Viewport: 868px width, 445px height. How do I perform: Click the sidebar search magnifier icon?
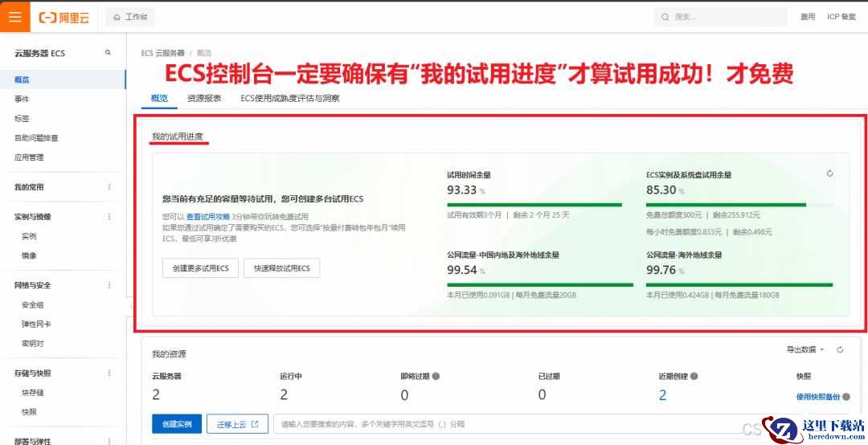108,52
